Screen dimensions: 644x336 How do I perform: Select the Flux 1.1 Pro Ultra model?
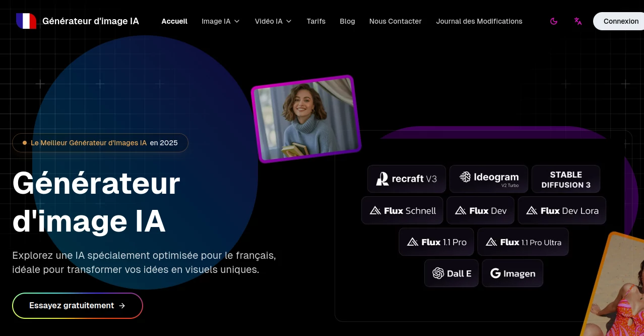click(x=523, y=242)
